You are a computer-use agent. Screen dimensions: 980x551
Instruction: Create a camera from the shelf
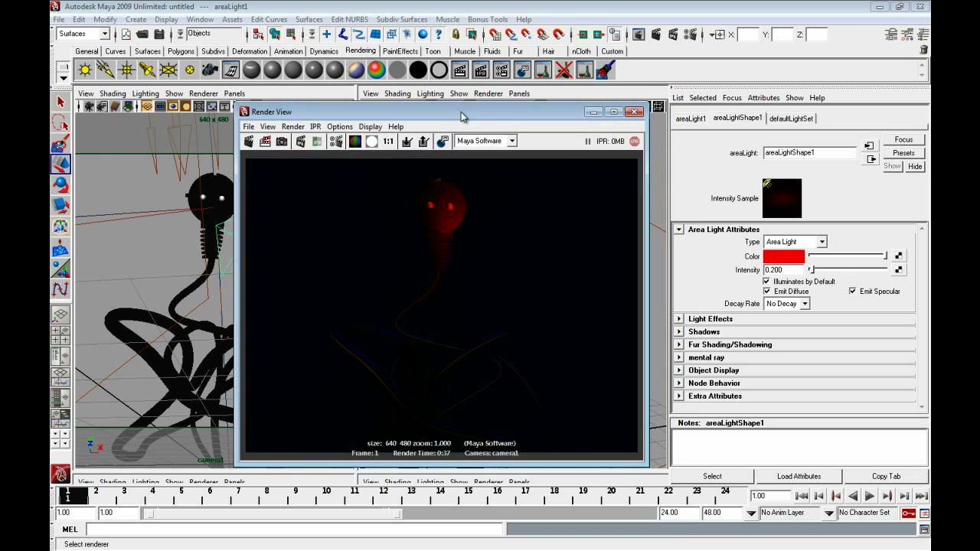pos(210,70)
